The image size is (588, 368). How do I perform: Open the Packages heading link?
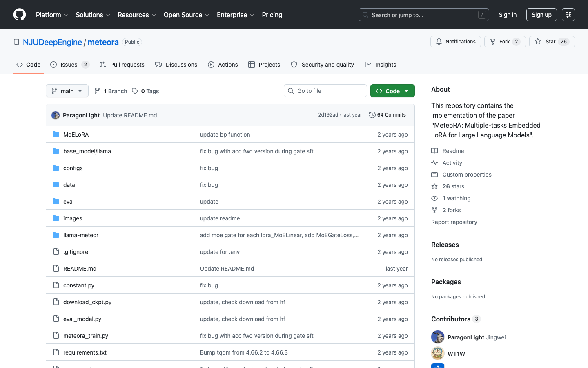[x=446, y=282]
